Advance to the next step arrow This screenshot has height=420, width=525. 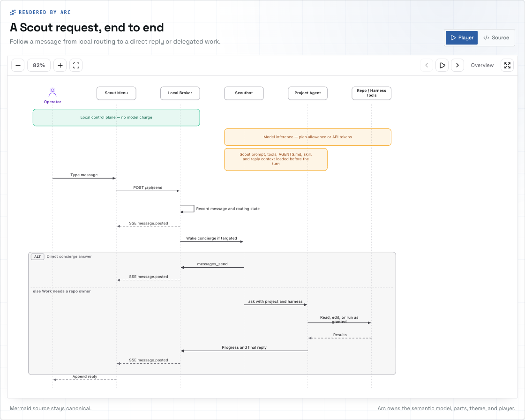coord(457,65)
